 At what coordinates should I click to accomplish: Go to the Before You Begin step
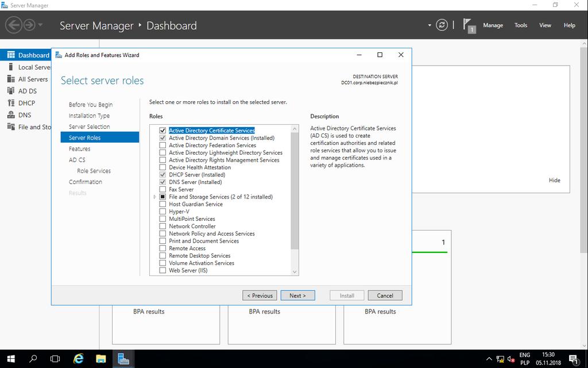(x=90, y=105)
